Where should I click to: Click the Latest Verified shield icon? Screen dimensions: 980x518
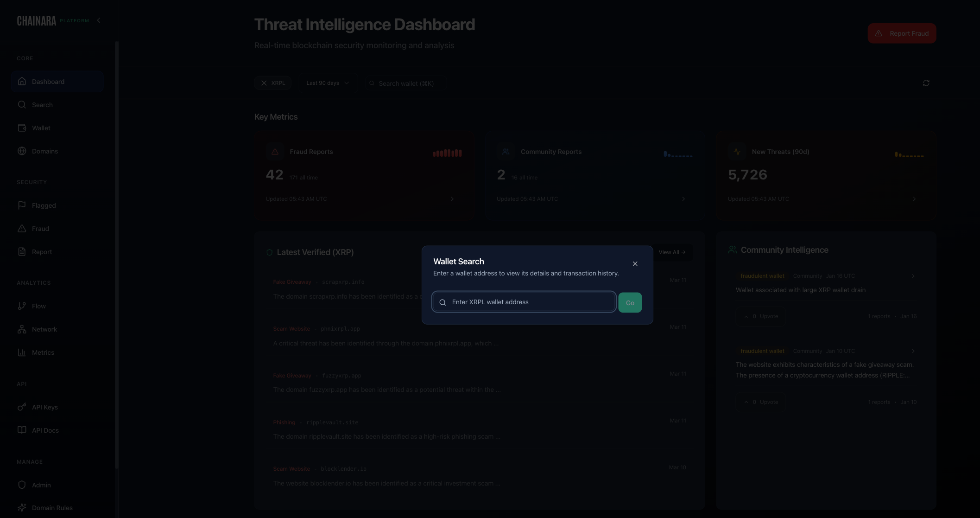click(x=269, y=252)
